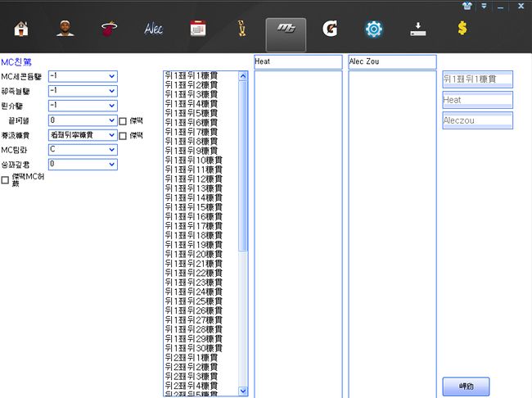Open the home icon in the top toolbar
This screenshot has height=398, width=532.
point(22,29)
